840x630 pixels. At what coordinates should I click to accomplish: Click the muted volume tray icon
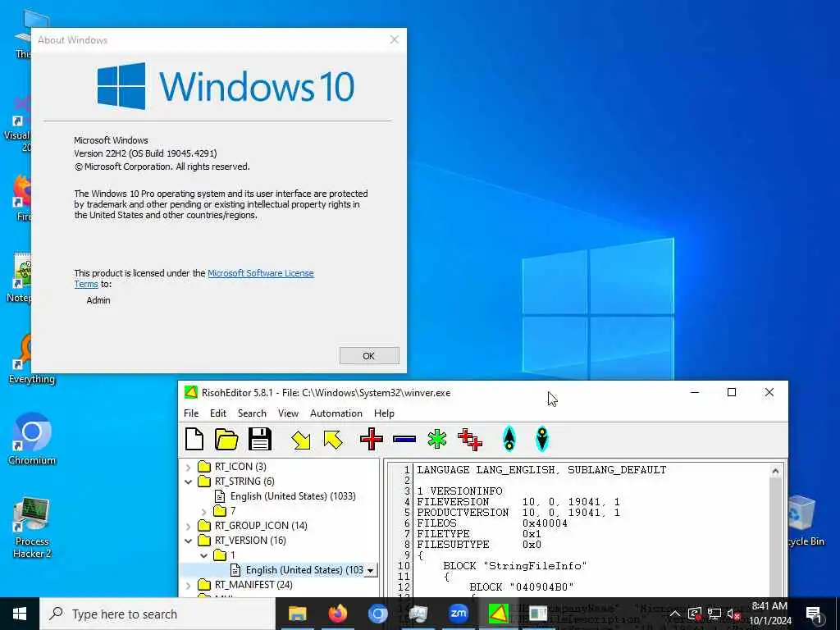tap(734, 614)
